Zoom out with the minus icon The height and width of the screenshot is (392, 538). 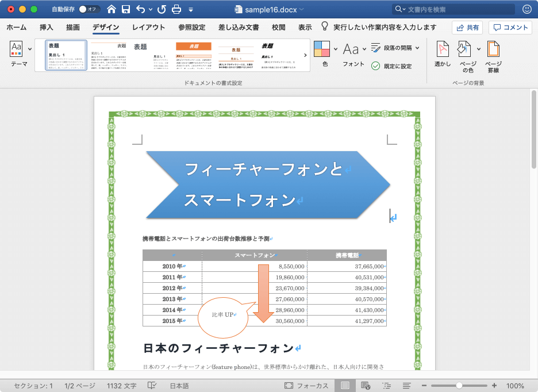pyautogui.click(x=424, y=386)
